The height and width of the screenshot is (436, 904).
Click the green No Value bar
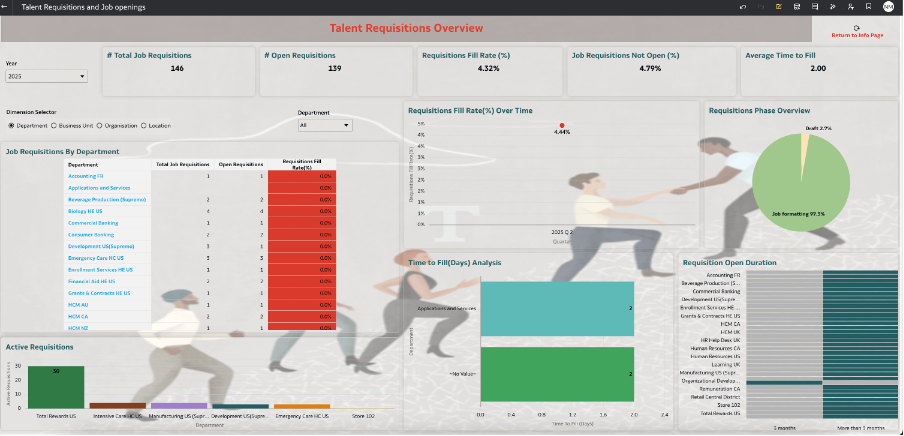pos(557,374)
